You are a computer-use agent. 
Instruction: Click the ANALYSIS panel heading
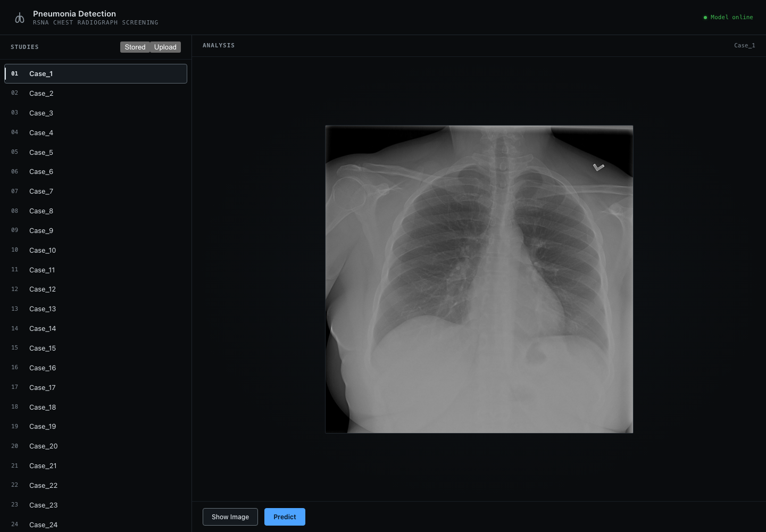tap(219, 46)
